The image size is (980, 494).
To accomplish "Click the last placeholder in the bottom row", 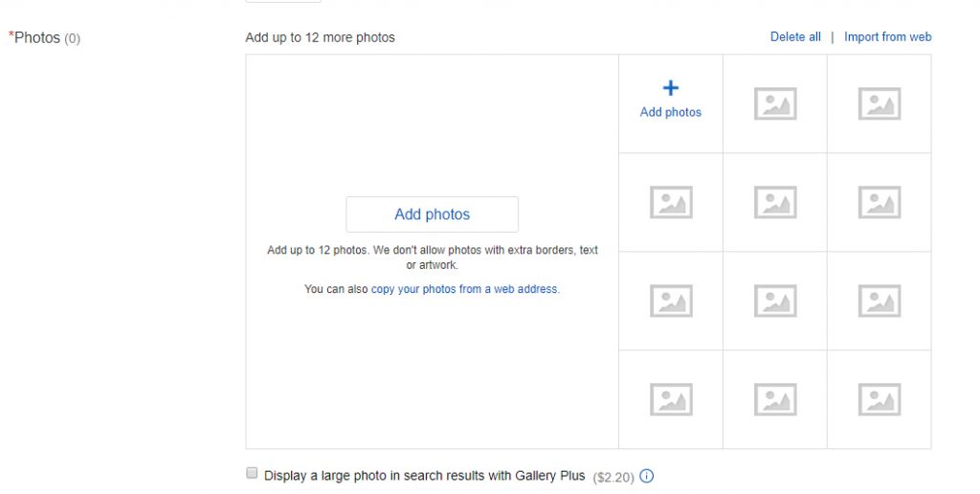I will click(x=880, y=399).
